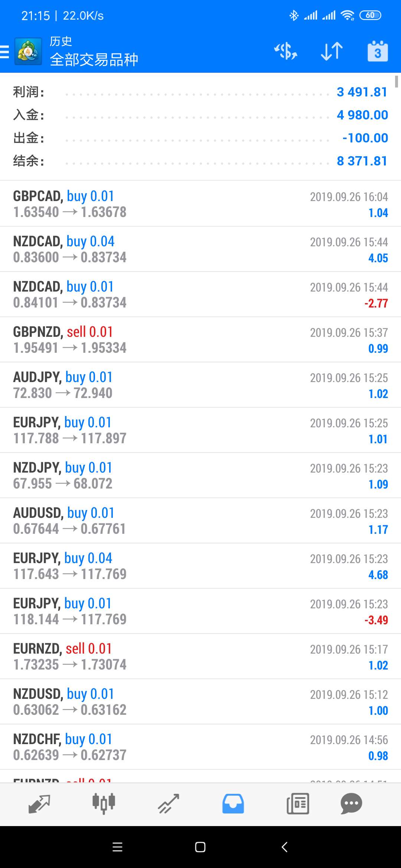Go to the Trade tab with trend arrow

(x=169, y=804)
